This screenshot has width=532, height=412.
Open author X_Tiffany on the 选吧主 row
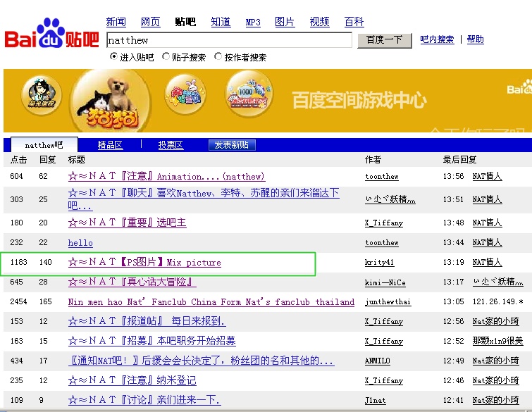(x=384, y=223)
